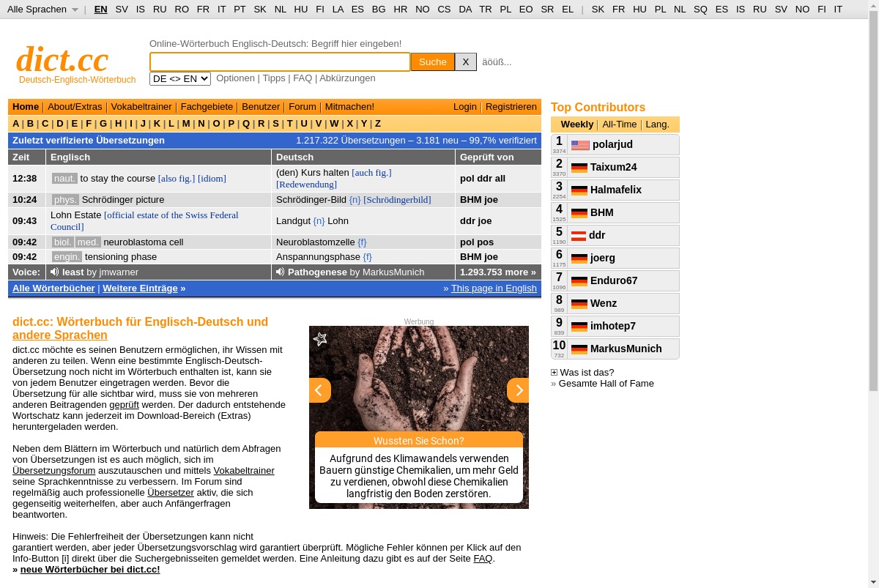This screenshot has height=588, width=879.
Task: Open the Abkürzungen link
Action: (347, 78)
